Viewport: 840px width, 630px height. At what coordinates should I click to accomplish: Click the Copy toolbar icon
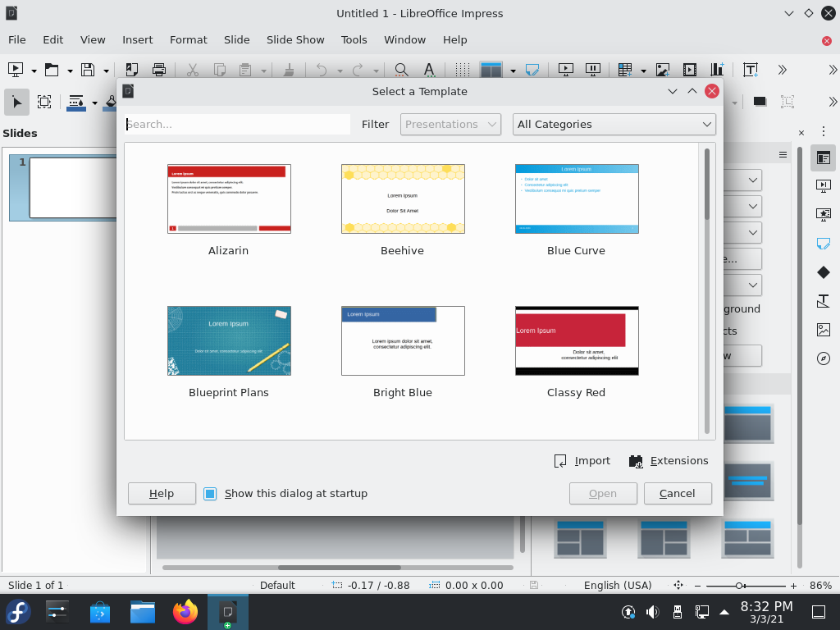pos(220,70)
